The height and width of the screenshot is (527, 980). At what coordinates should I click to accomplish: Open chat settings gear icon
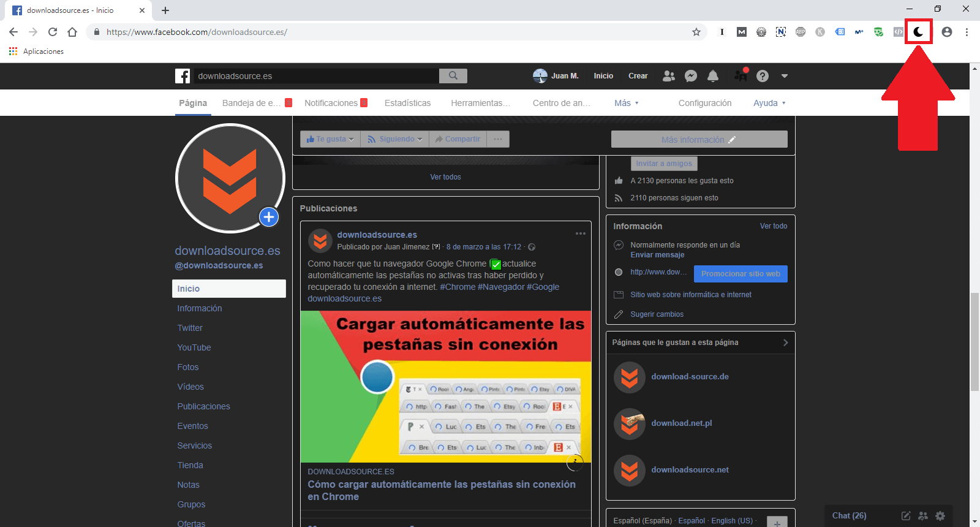[x=940, y=516]
